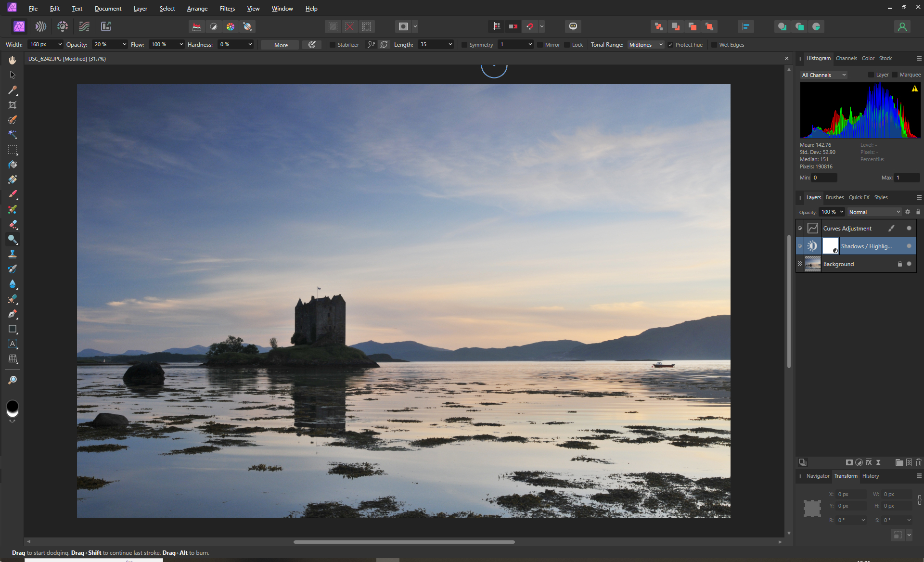Select the Zoom magnifier tool
The width and height of the screenshot is (924, 562).
[x=13, y=380]
